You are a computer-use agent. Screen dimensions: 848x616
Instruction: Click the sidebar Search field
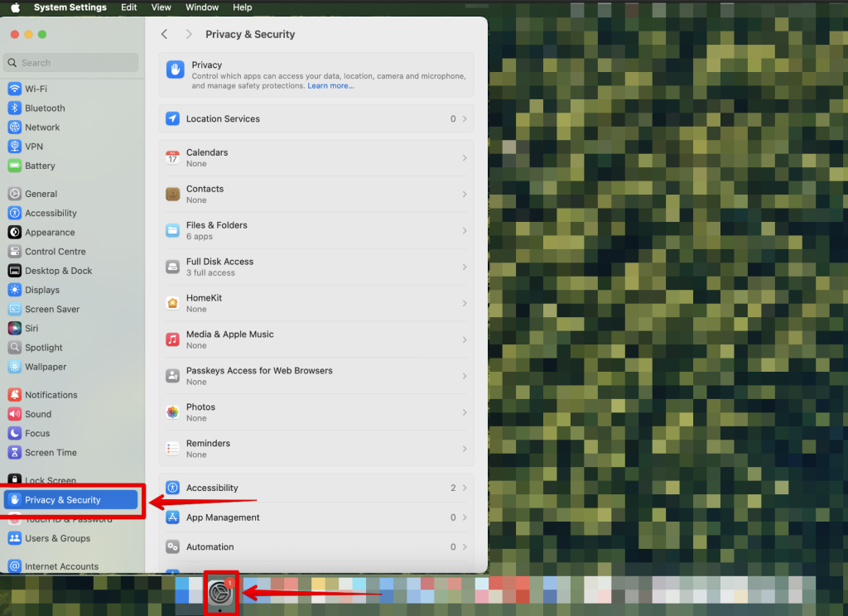71,63
